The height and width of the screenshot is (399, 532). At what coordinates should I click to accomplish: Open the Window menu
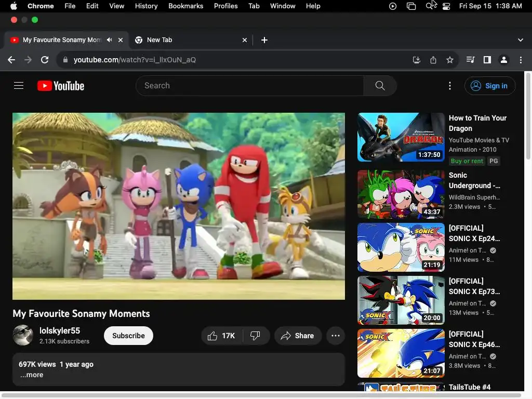click(x=283, y=6)
